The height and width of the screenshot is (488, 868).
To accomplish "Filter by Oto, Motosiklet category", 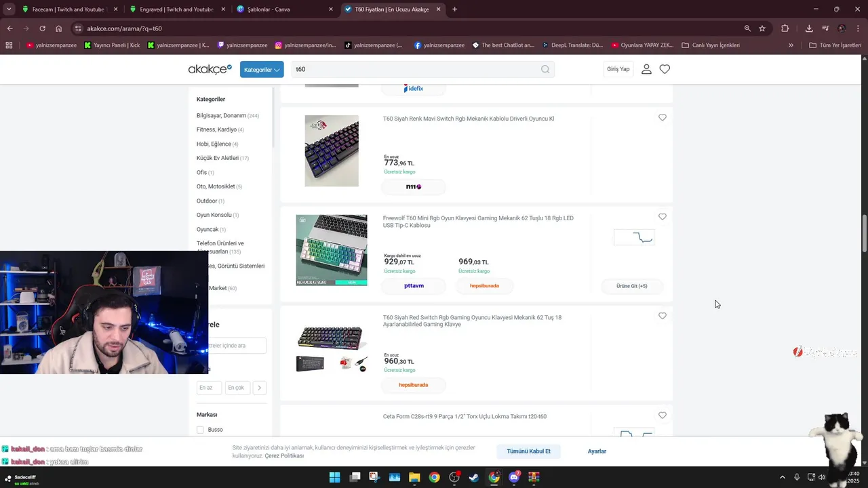I will pyautogui.click(x=219, y=187).
